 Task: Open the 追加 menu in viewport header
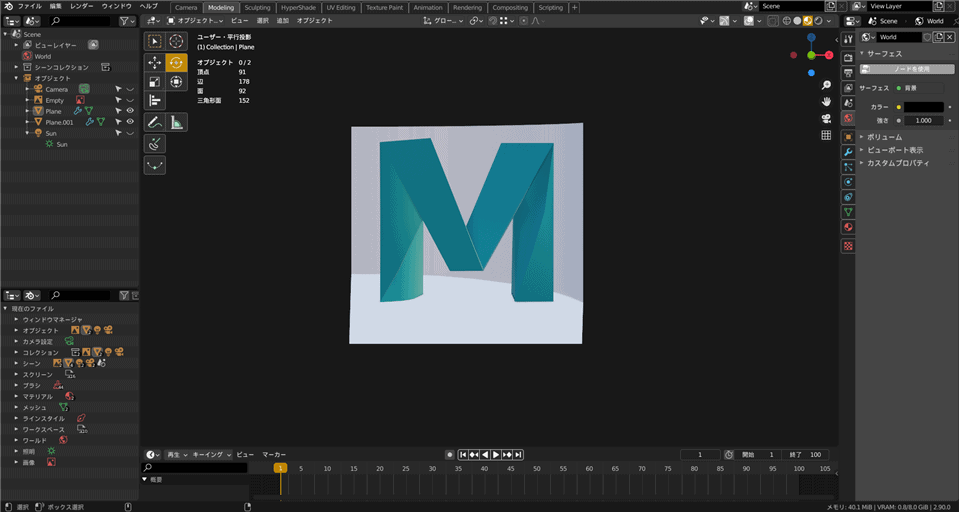[x=283, y=21]
